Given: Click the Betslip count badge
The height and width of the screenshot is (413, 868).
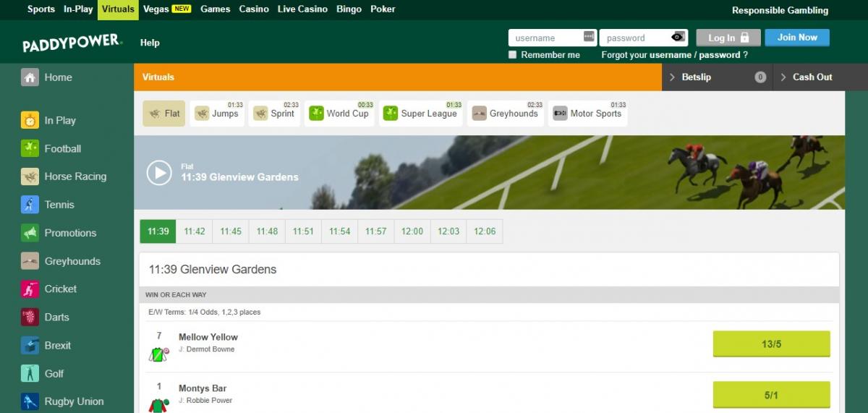Looking at the screenshot, I should click(760, 77).
